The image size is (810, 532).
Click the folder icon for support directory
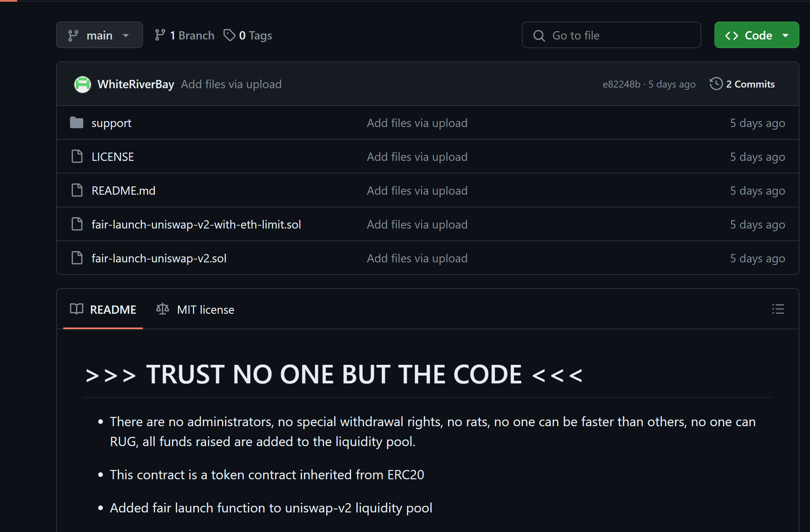pyautogui.click(x=76, y=123)
